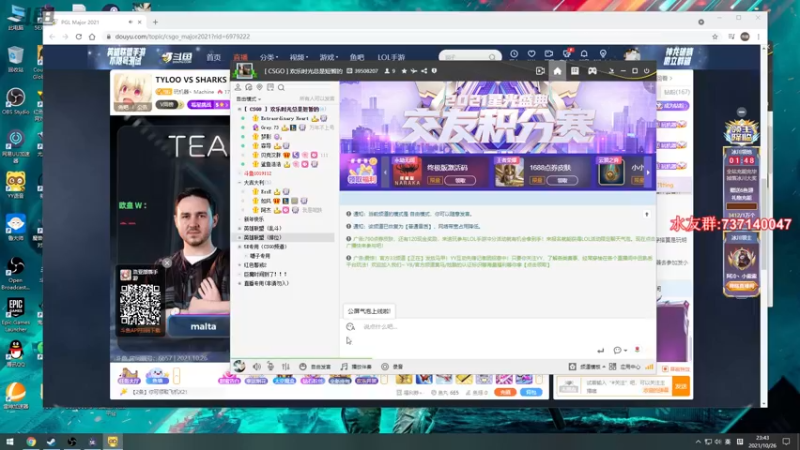Open Douyu 分类 nav dropdown
Screen dimensions: 800x450
268,57
